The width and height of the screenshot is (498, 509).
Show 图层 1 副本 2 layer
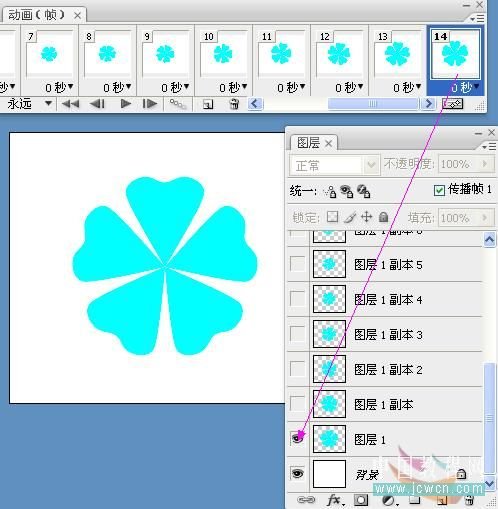tap(297, 369)
